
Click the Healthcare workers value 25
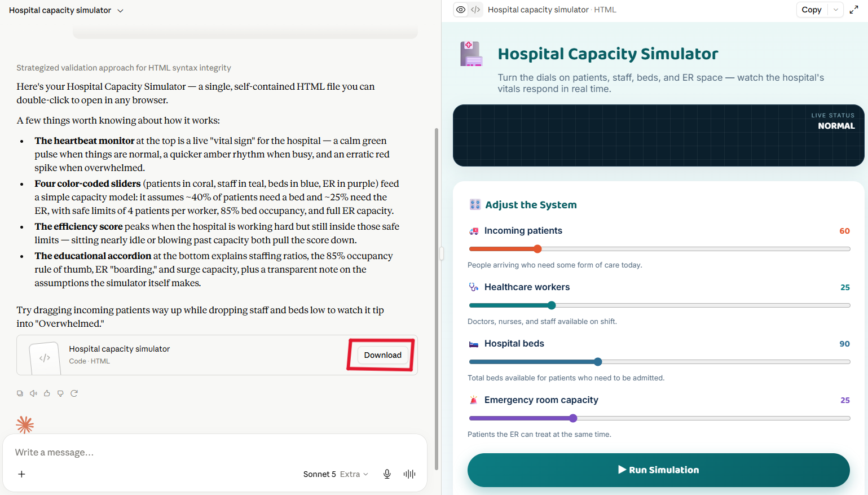(845, 287)
